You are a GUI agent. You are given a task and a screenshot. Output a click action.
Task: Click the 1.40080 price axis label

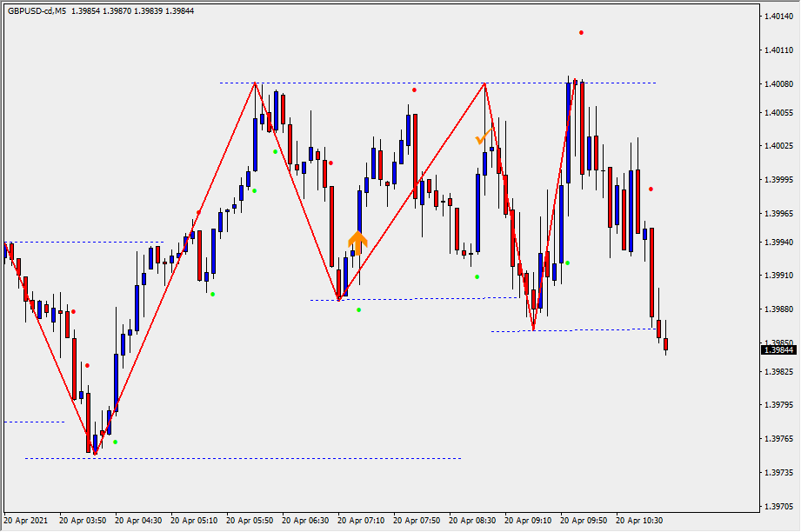779,84
